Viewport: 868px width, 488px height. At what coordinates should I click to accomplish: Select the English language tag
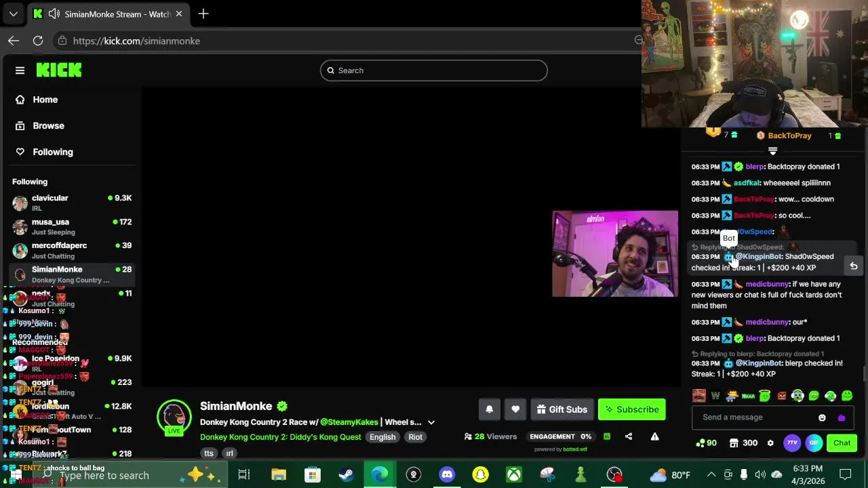(x=382, y=437)
